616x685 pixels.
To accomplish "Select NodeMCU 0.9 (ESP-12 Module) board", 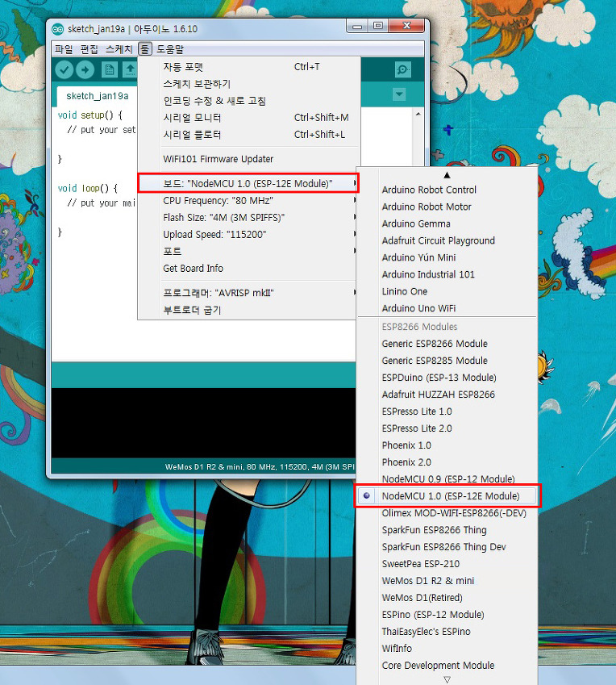I will (x=447, y=479).
